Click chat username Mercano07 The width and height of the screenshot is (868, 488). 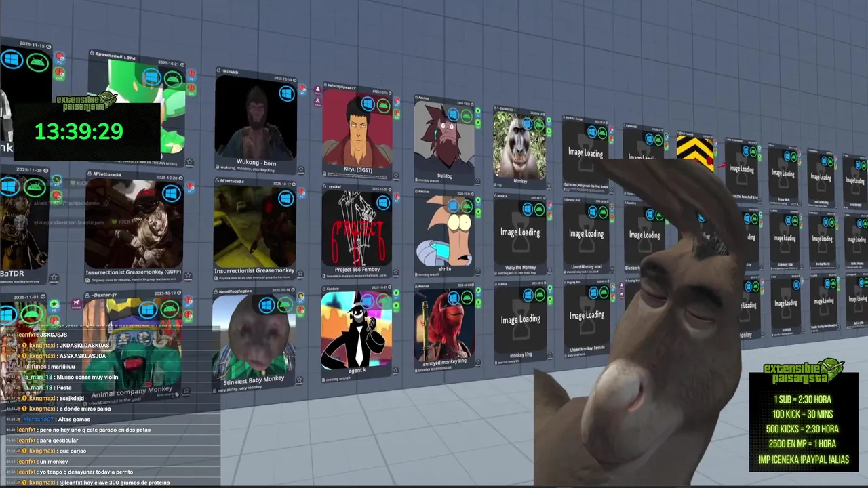pyautogui.click(x=38, y=420)
